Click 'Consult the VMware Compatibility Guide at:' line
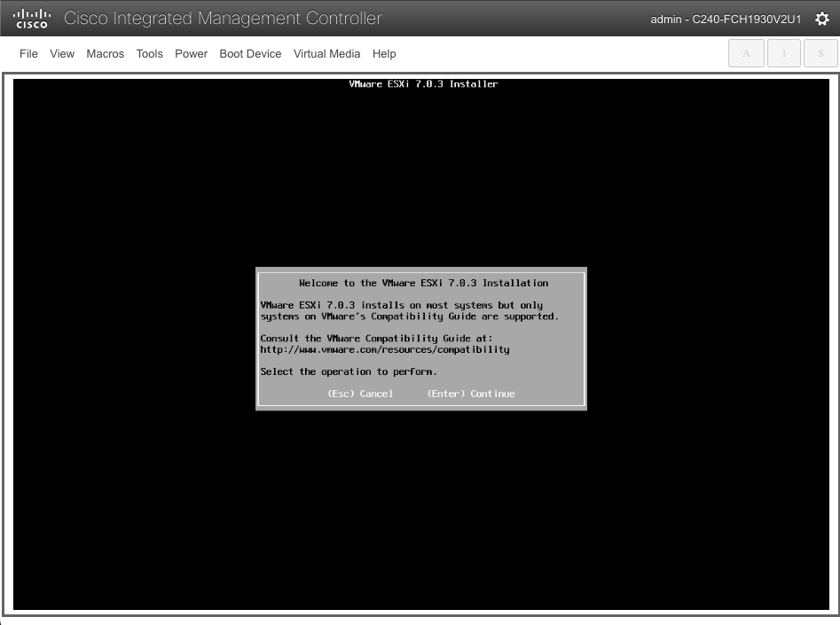Screen dimensions: 840x625 (376, 339)
